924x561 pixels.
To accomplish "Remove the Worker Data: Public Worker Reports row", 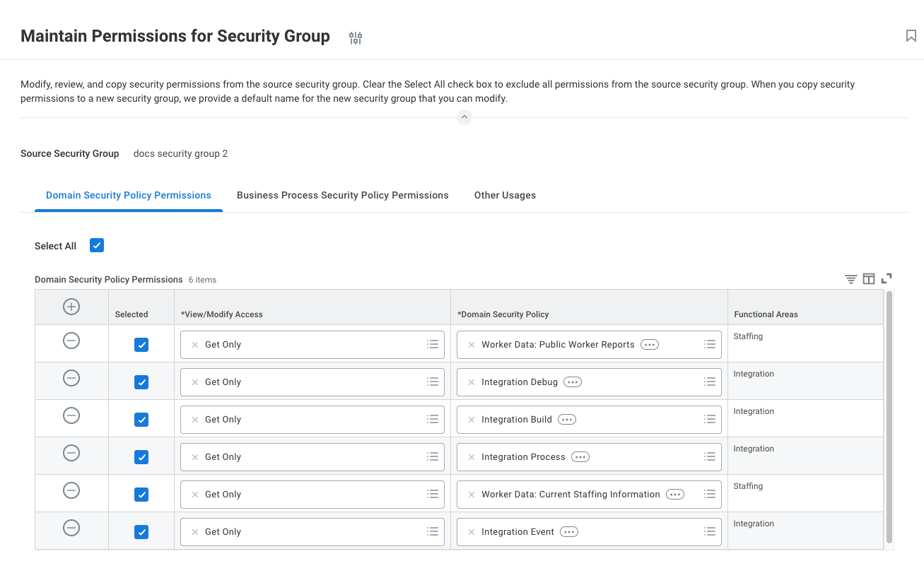I will click(x=71, y=341).
